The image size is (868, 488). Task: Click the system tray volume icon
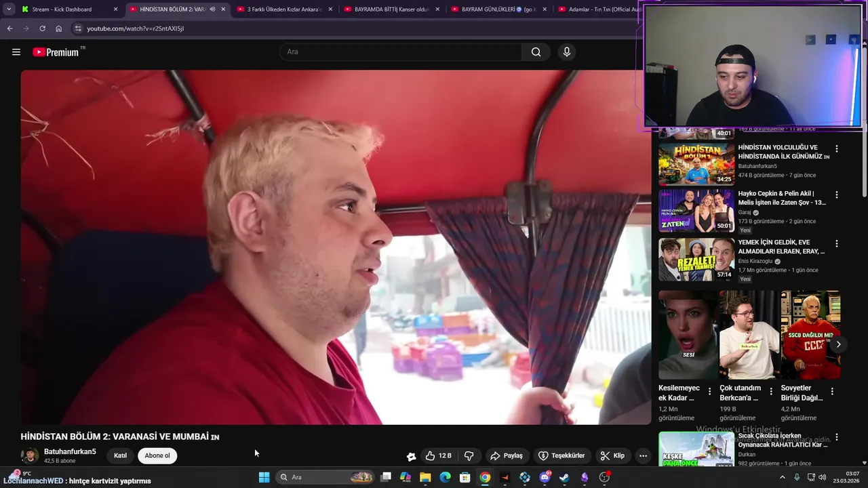pyautogui.click(x=823, y=477)
